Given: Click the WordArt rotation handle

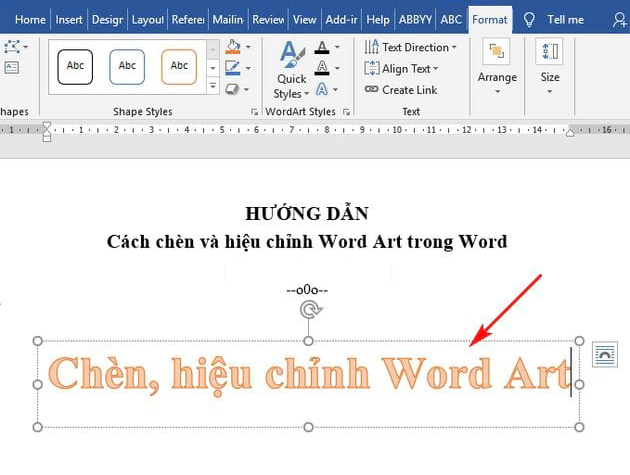Looking at the screenshot, I should [311, 310].
